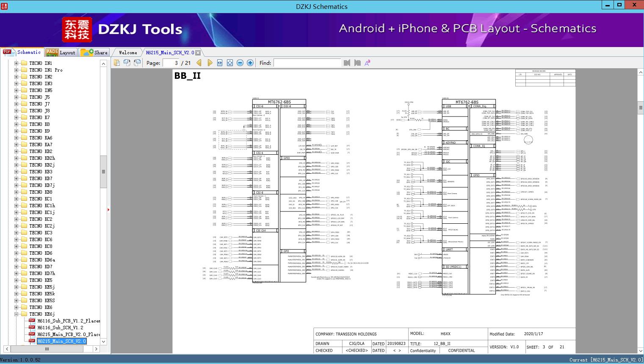Click the page number input field
644x364 pixels.
[x=171, y=63]
